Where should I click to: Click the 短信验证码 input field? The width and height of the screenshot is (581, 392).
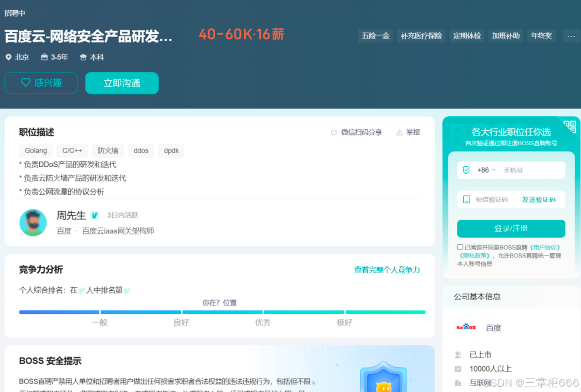coord(492,199)
